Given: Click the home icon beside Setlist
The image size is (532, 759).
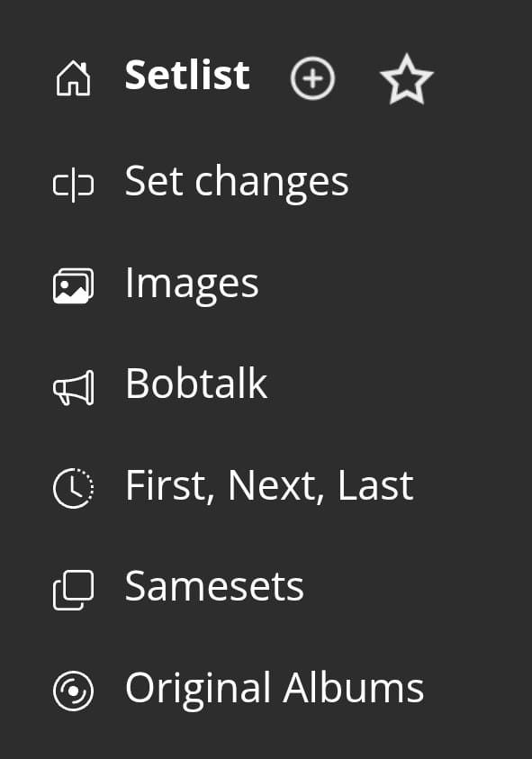Looking at the screenshot, I should tap(74, 78).
